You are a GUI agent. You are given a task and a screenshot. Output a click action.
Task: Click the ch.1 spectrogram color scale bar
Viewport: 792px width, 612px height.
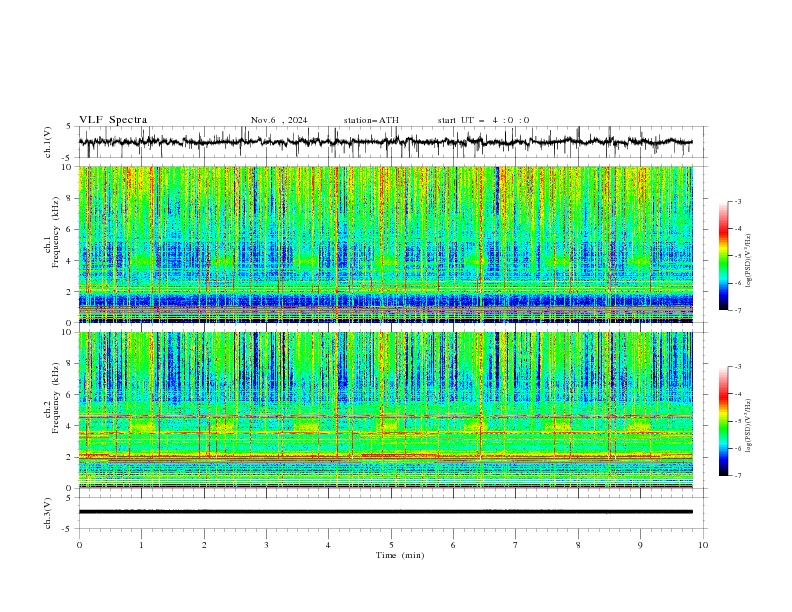[723, 256]
